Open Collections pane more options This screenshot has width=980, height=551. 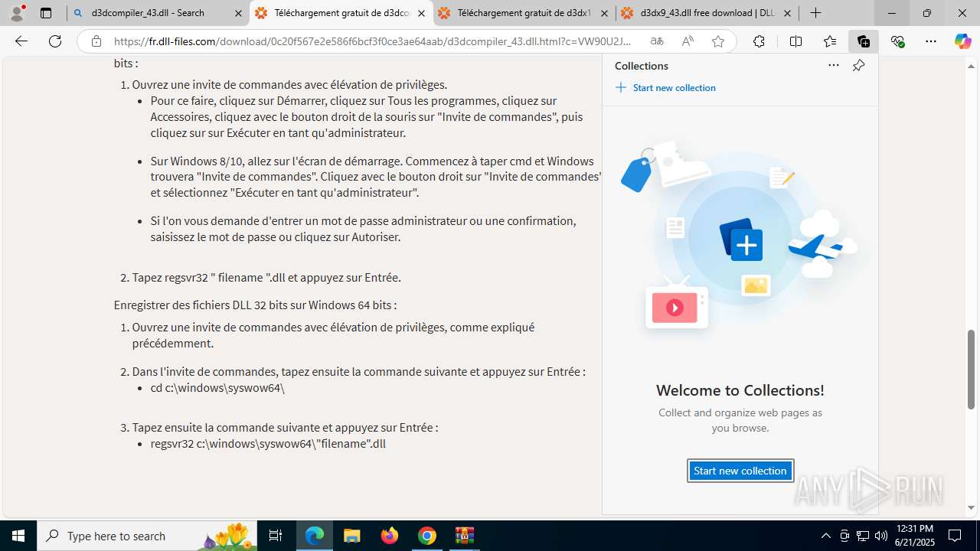pos(834,66)
